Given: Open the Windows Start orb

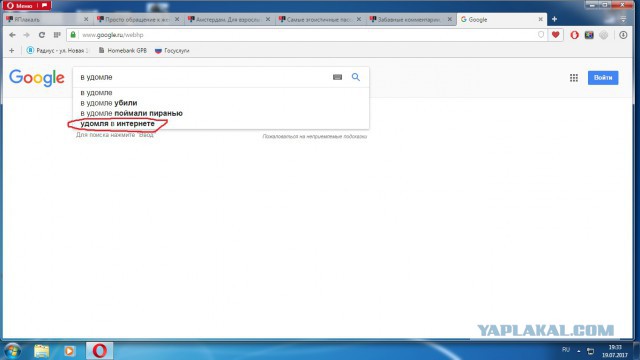Looking at the screenshot, I should [12, 351].
